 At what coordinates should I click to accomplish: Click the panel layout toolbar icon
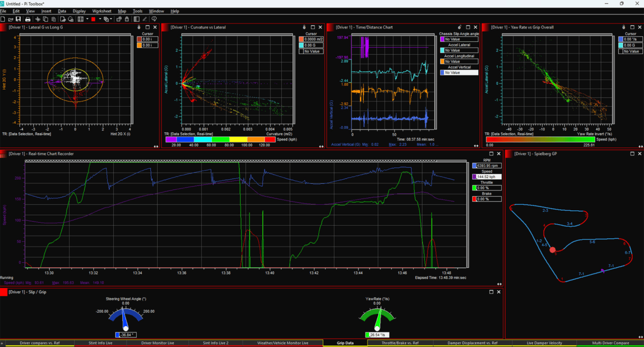[x=136, y=19]
